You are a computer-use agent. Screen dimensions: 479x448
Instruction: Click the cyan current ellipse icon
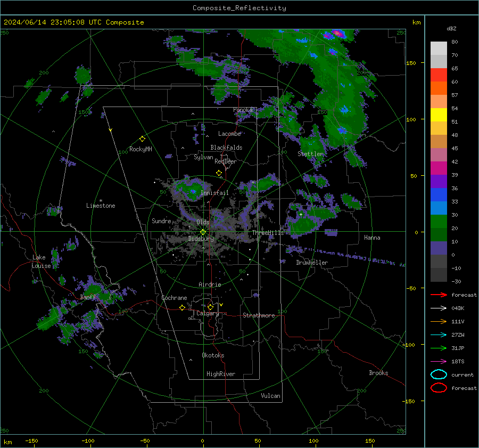coord(439,374)
